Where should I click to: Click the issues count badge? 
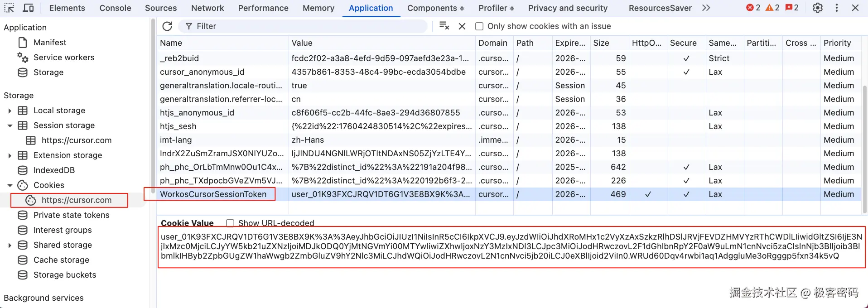(x=792, y=8)
